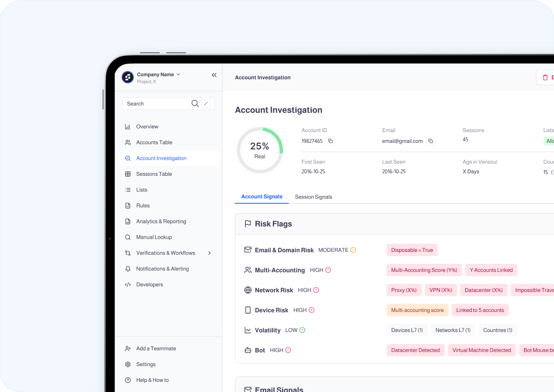Click the Datacenter (X%) tag
554x392 pixels.
[483, 290]
